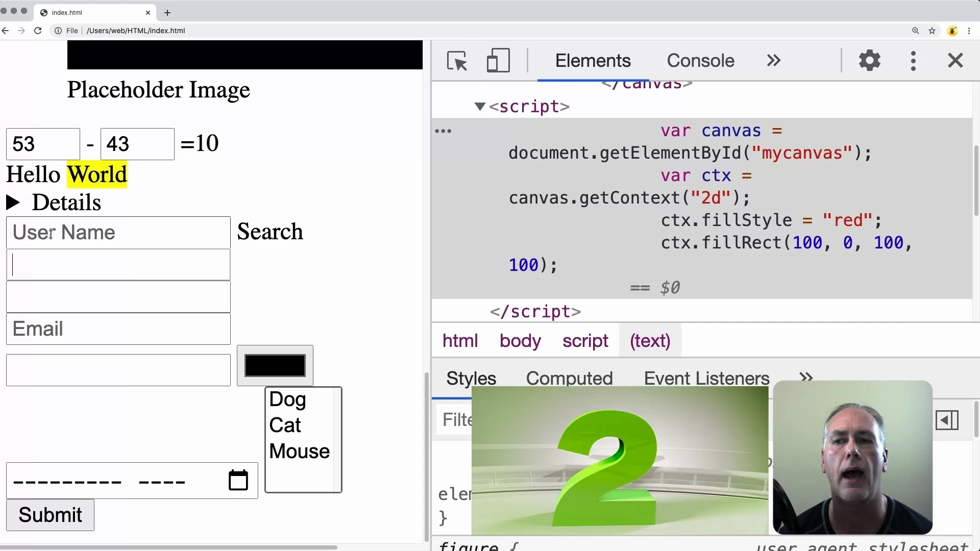The width and height of the screenshot is (980, 551).
Task: Toggle the styles sidebar pane button
Action: coord(947,420)
